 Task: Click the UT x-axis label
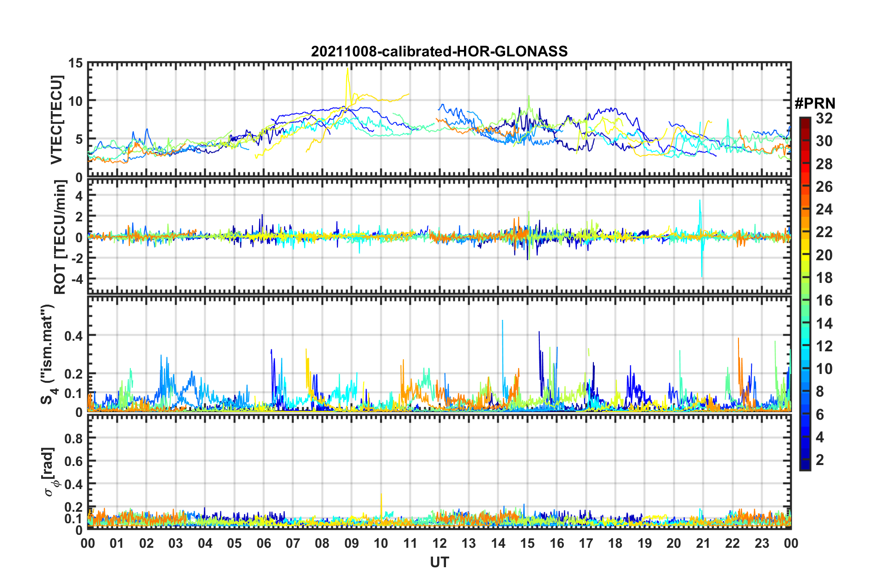(x=439, y=562)
